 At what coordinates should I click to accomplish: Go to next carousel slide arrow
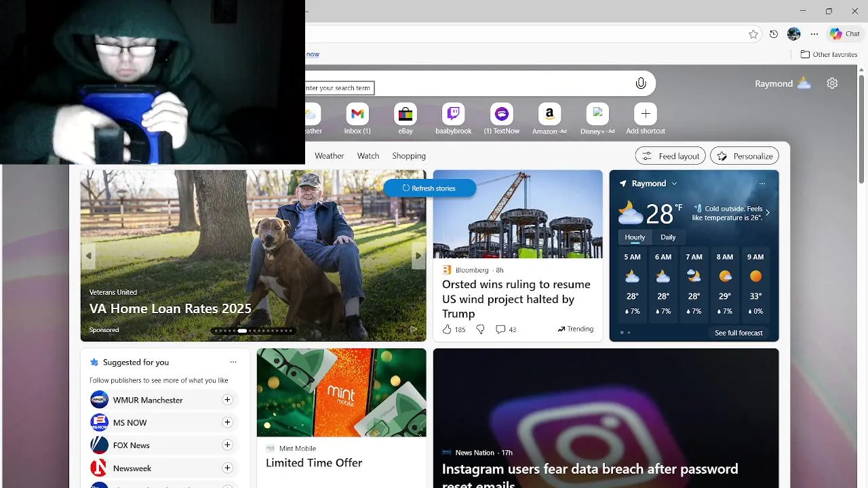pyautogui.click(x=418, y=256)
